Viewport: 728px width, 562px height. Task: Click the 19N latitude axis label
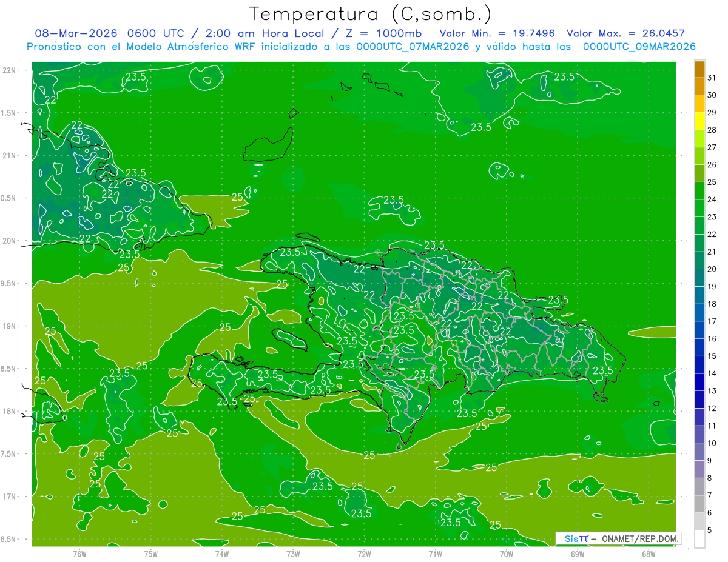click(x=10, y=326)
